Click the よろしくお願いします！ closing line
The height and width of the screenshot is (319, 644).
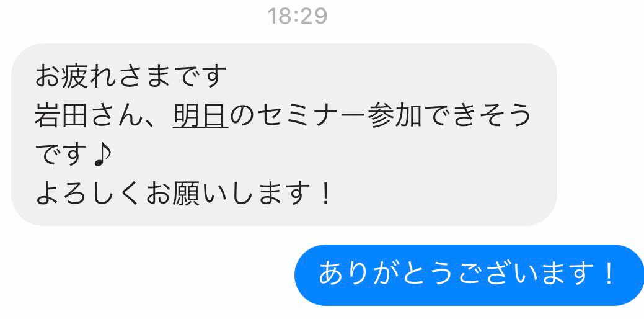coord(183,194)
